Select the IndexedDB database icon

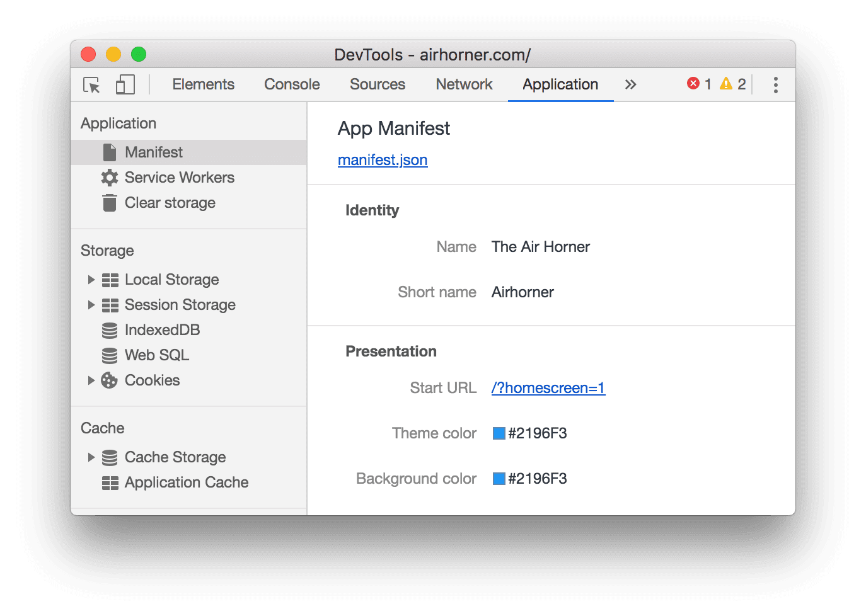click(x=110, y=329)
